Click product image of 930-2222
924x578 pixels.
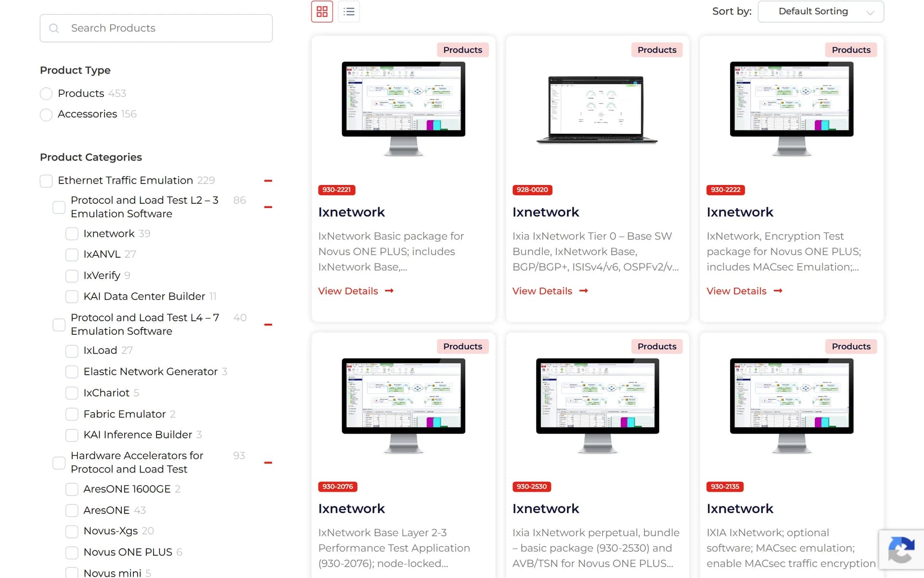click(x=792, y=109)
